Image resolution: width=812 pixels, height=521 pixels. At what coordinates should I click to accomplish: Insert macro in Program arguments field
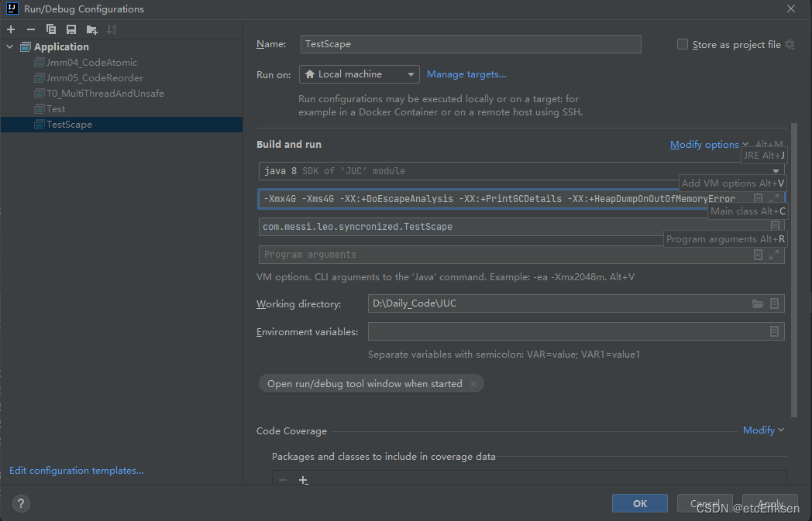pyautogui.click(x=758, y=255)
